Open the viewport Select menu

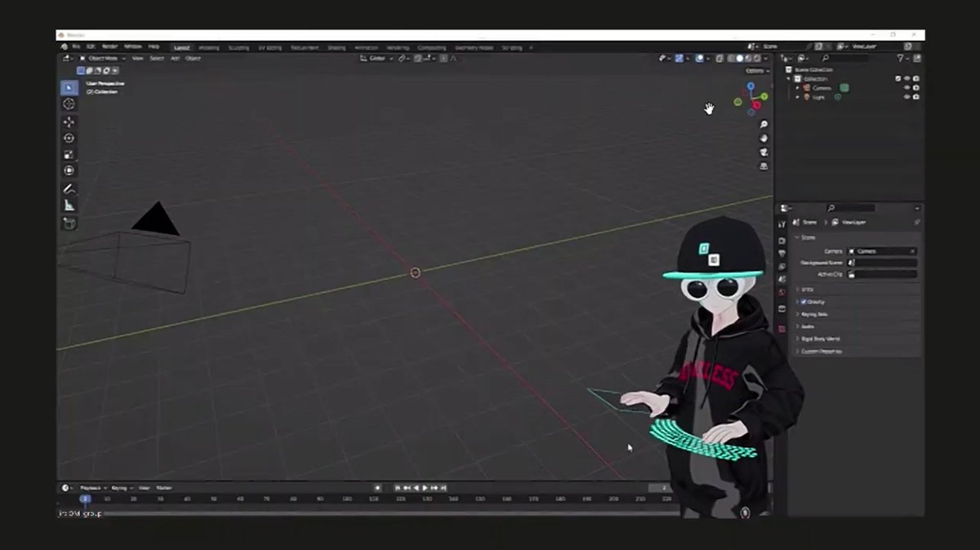point(157,59)
